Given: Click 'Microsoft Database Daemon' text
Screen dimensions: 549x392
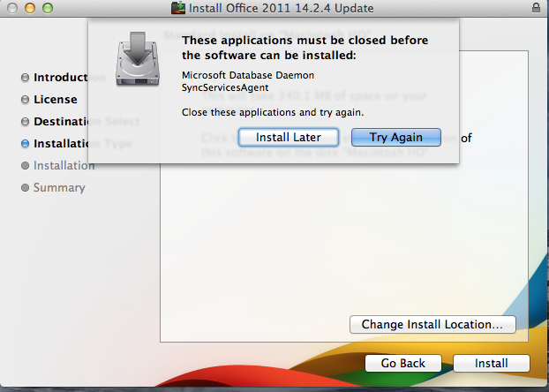Looking at the screenshot, I should tap(248, 75).
